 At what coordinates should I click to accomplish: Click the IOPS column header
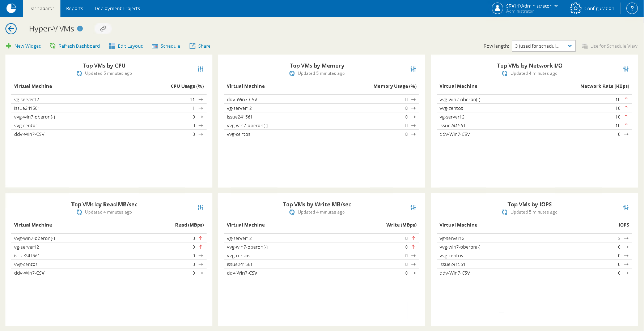coord(624,225)
